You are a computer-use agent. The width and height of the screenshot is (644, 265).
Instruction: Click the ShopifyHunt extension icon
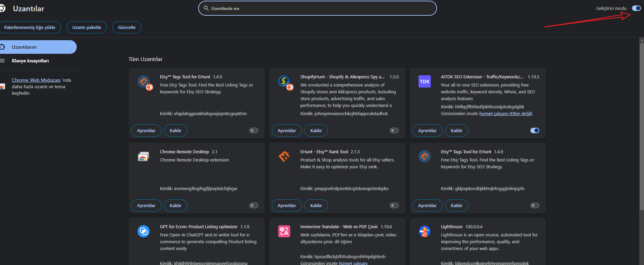(x=284, y=82)
